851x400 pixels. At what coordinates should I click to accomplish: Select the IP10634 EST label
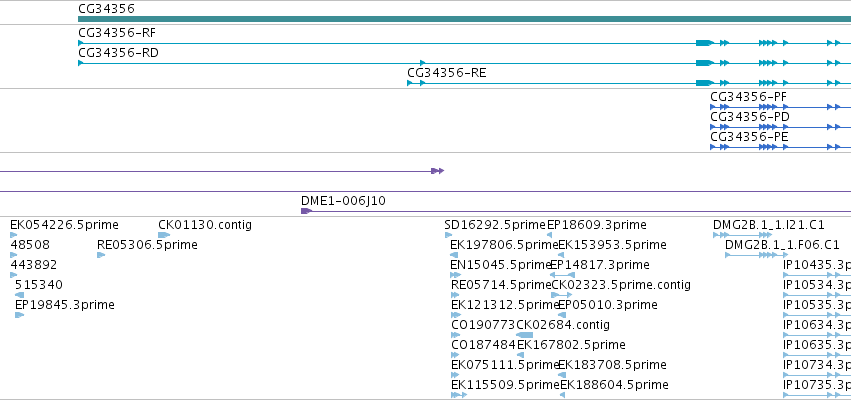(x=817, y=325)
